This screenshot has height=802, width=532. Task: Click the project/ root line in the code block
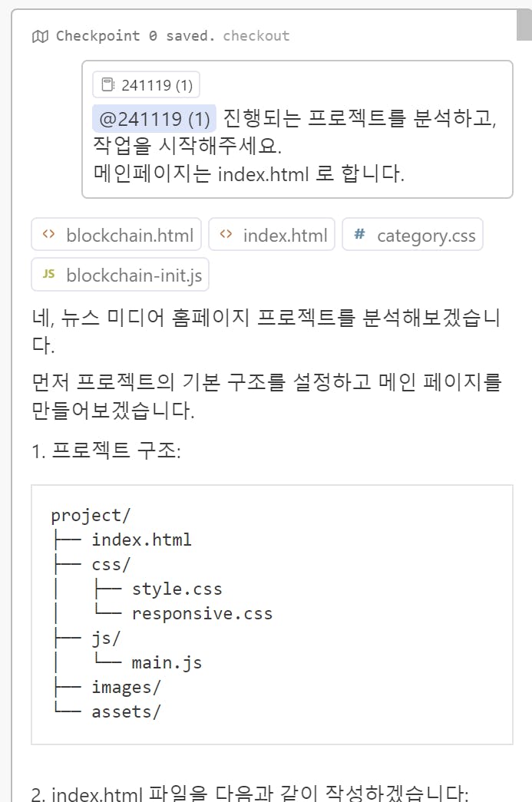(86, 516)
